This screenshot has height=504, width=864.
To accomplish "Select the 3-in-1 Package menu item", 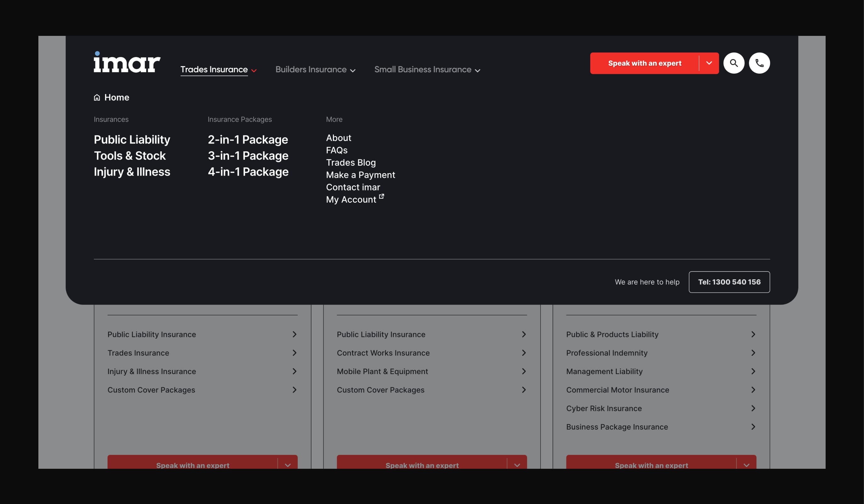I will click(x=248, y=156).
